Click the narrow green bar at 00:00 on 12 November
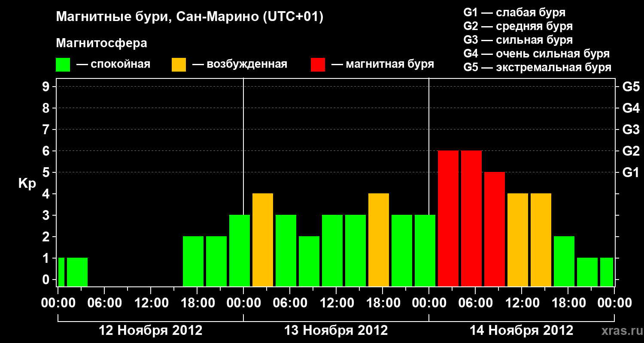 click(61, 272)
